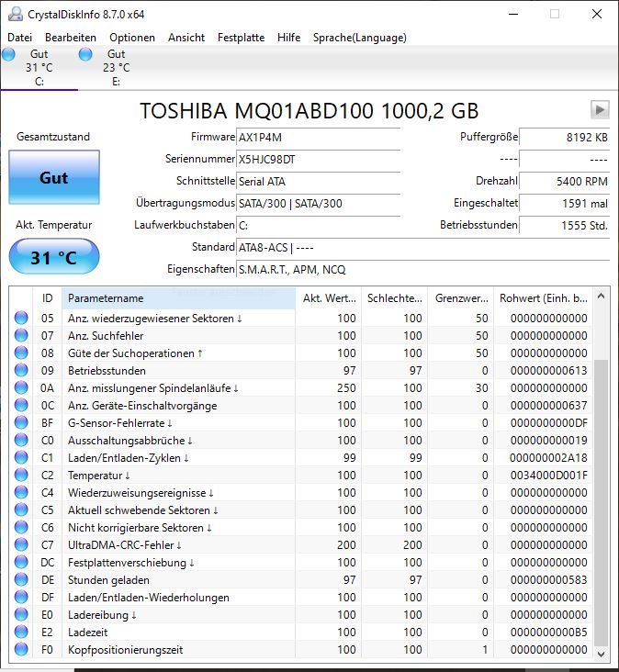
Task: Open the Bearbeiten menu
Action: [x=71, y=38]
